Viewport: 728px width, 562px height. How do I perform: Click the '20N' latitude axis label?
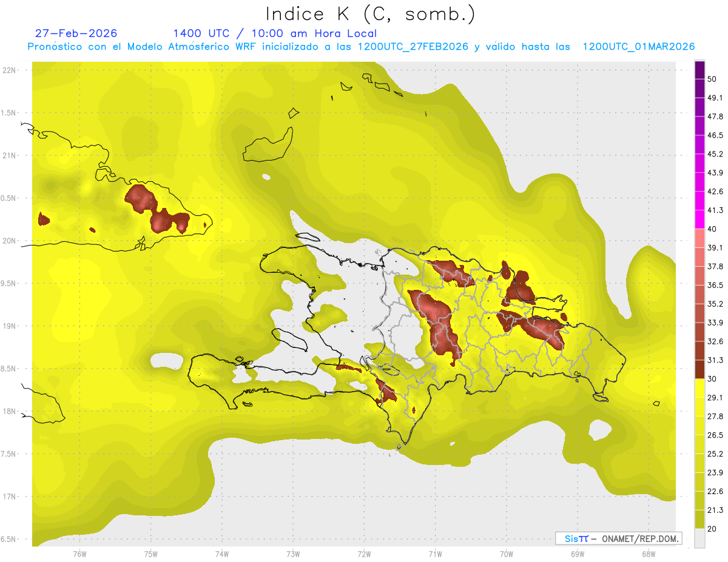10,241
